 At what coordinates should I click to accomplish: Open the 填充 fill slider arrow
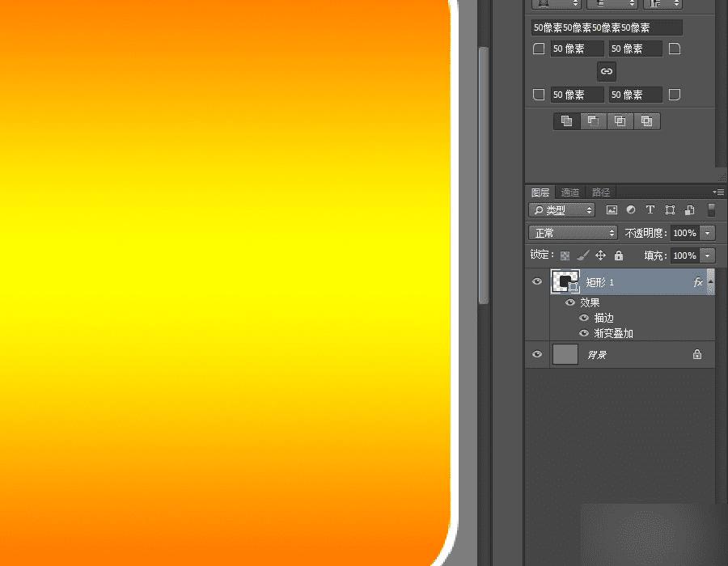click(708, 256)
